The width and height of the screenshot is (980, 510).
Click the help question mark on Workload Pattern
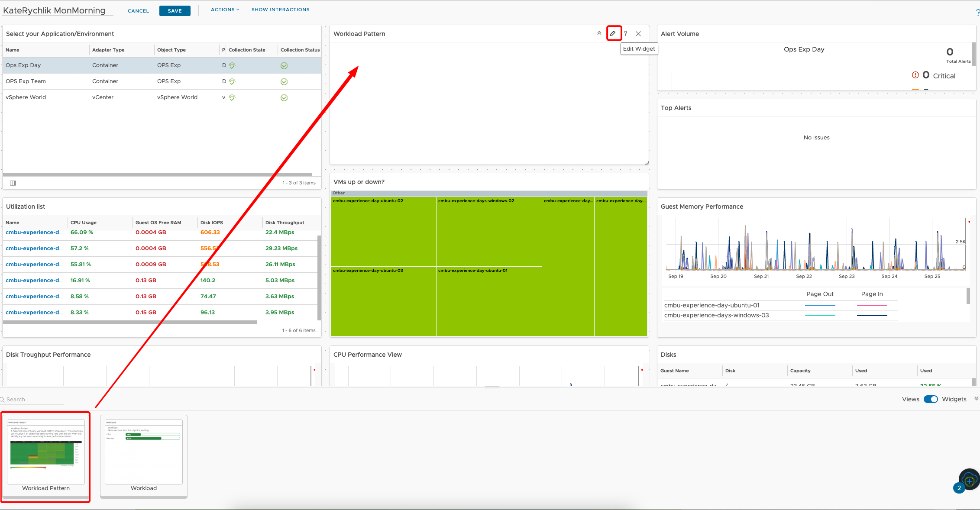(x=626, y=33)
